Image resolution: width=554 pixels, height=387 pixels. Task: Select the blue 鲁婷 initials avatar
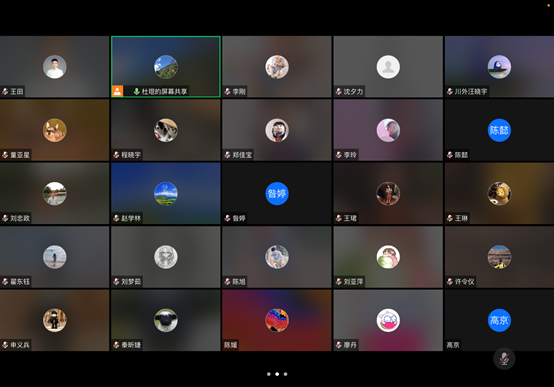pos(277,193)
